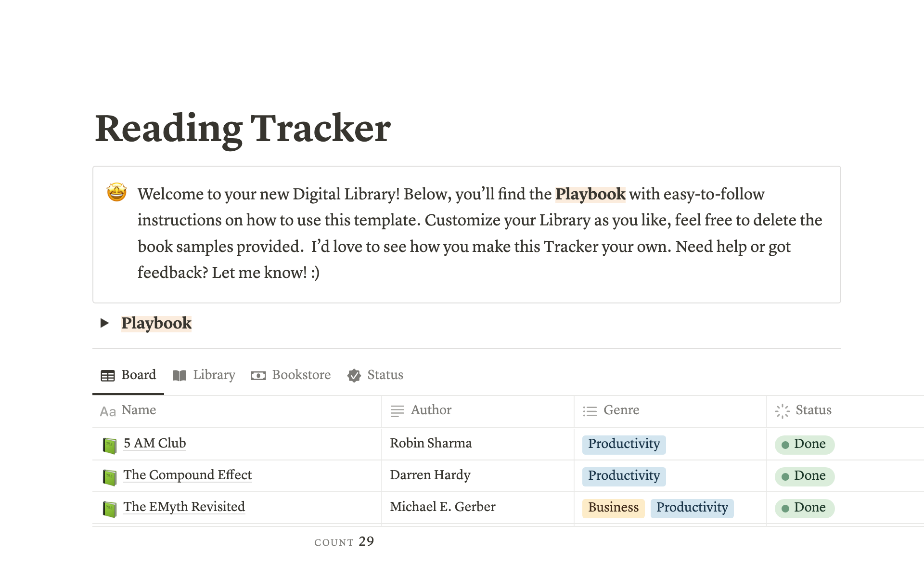
Task: Click the Status column spinner icon
Action: [x=783, y=411]
